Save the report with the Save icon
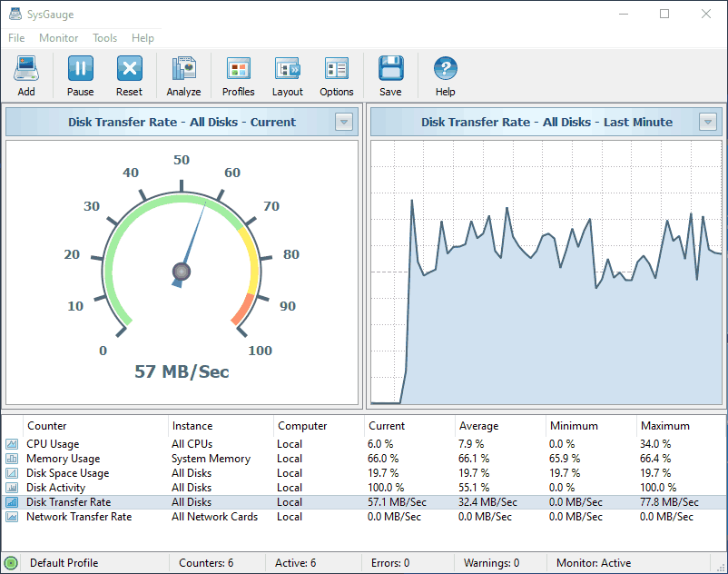 (x=390, y=68)
